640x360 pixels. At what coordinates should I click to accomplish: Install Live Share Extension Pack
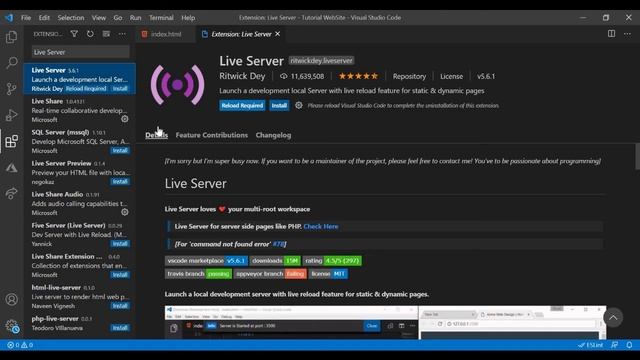[x=120, y=275]
